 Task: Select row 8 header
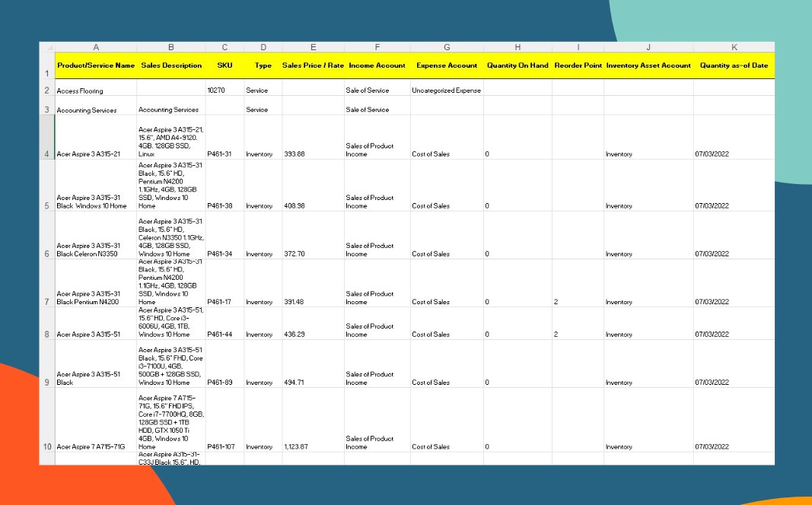click(x=47, y=323)
